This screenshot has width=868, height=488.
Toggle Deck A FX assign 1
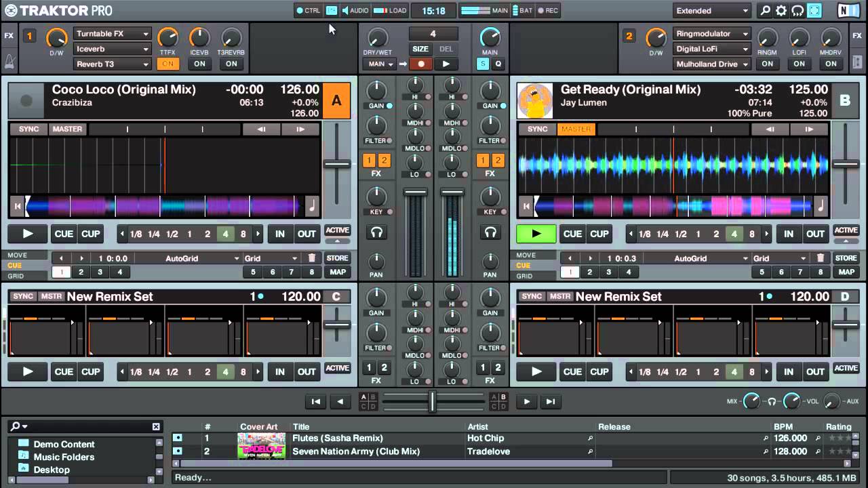click(x=369, y=160)
